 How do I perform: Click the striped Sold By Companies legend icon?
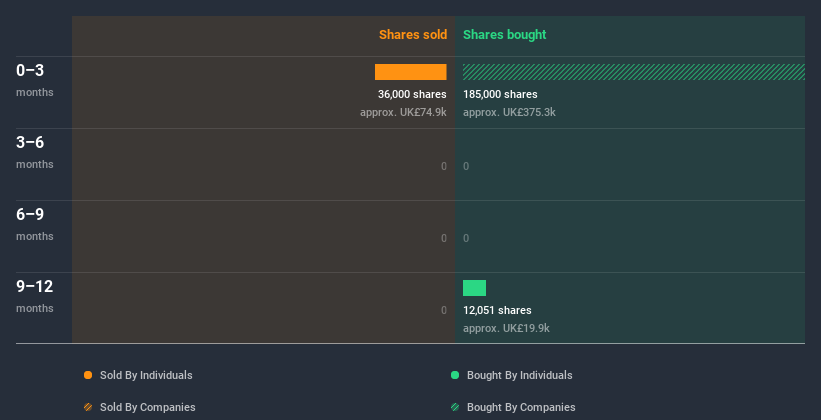click(x=88, y=407)
